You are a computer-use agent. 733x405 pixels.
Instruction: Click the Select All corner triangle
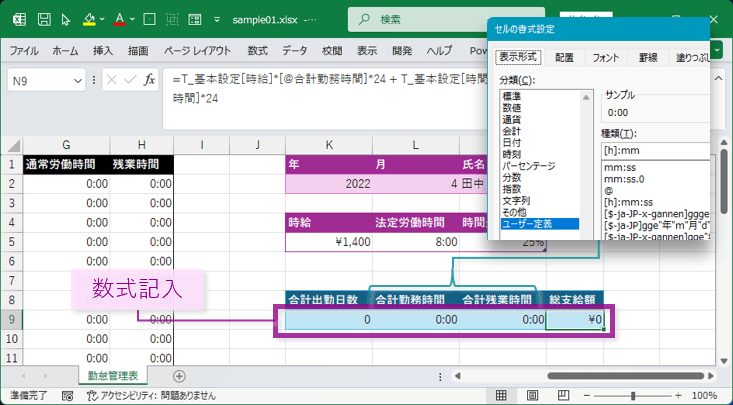[12, 145]
